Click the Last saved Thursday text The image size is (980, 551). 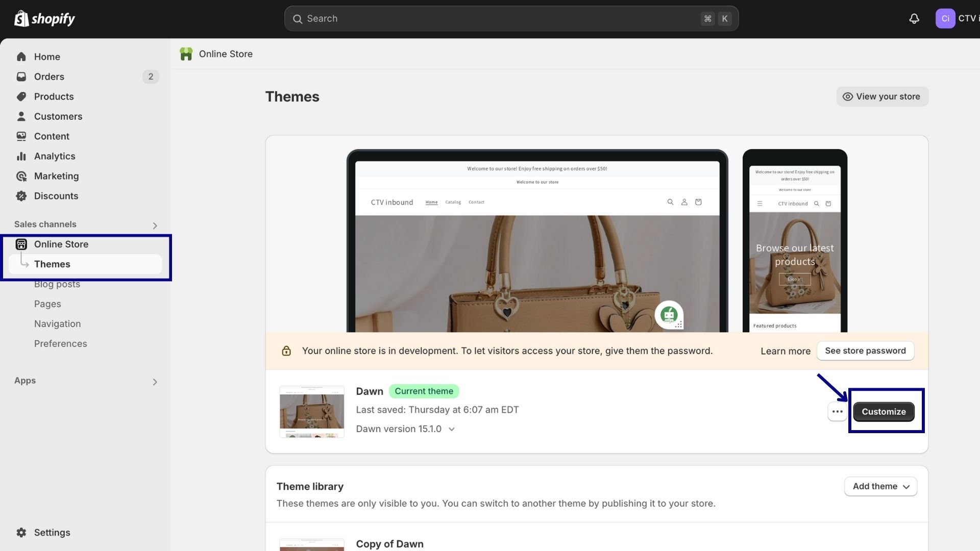click(x=437, y=410)
